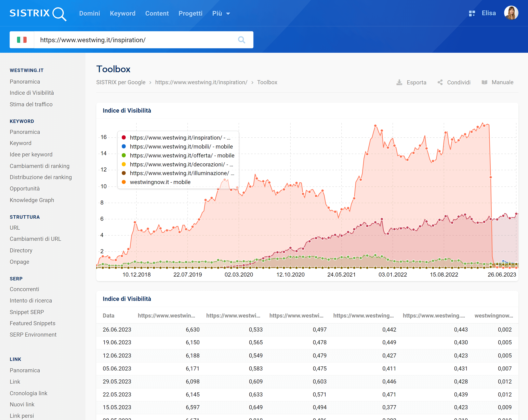
Task: Open Cambiamenti di URL
Action: click(36, 239)
